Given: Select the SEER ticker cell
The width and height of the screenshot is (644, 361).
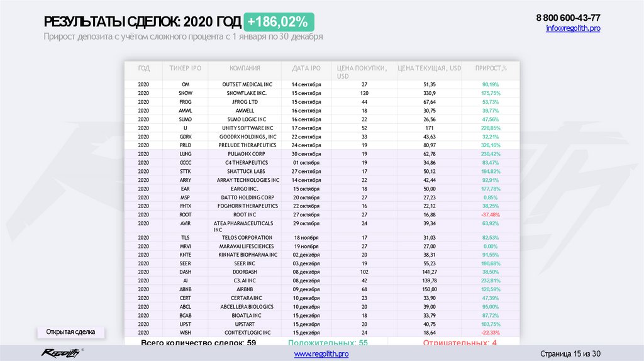Looking at the screenshot, I should (x=186, y=264).
